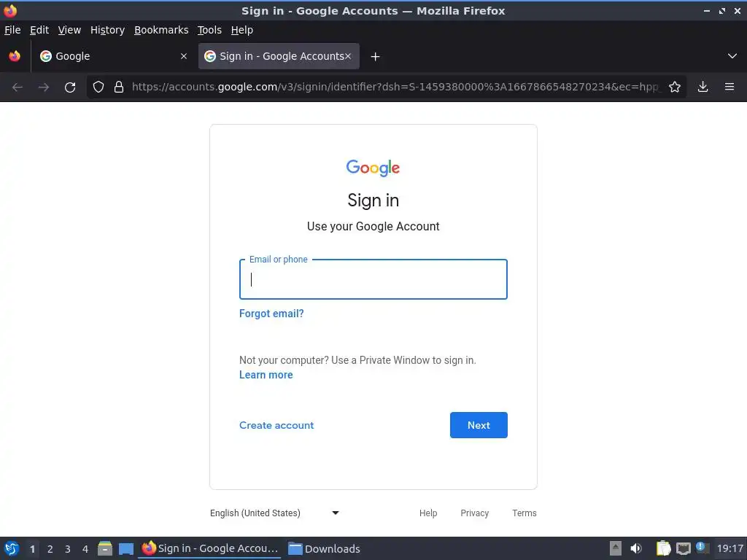Close the Google tab

184,56
